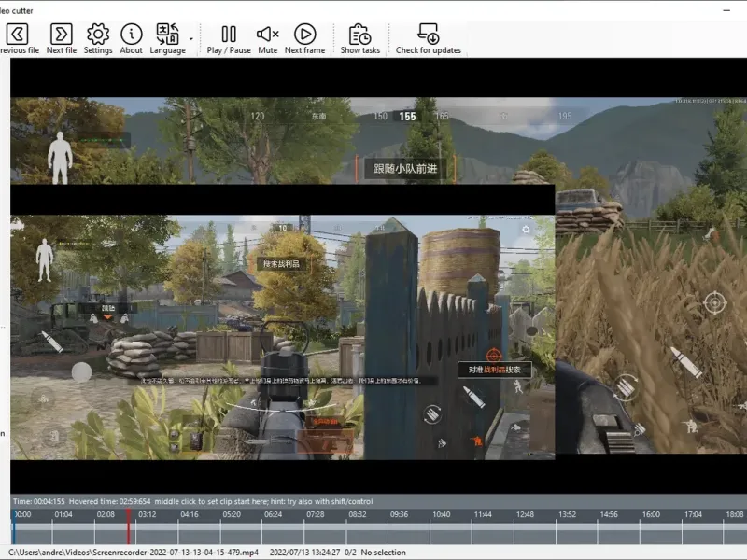Expand the Language dropdown arrow

tap(191, 39)
